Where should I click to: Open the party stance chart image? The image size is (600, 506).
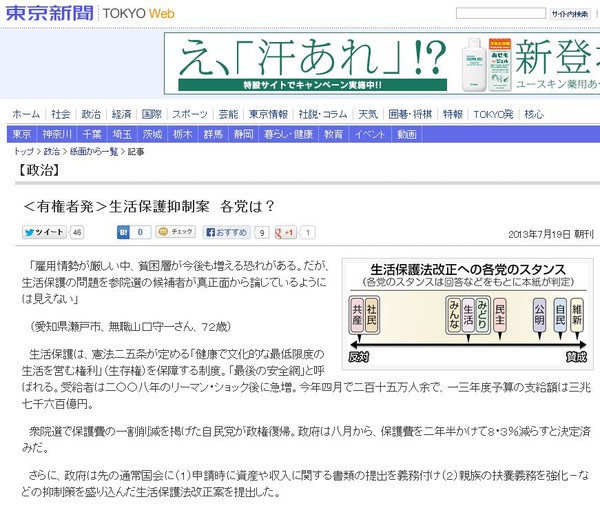[468, 314]
